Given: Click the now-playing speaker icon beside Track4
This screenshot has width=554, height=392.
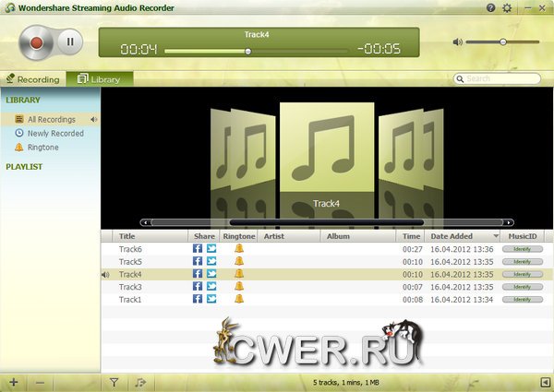Looking at the screenshot, I should pyautogui.click(x=105, y=275).
